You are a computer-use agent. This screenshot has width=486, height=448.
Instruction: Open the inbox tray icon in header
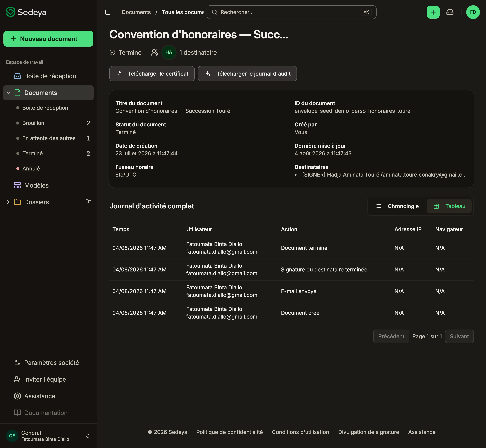(x=450, y=12)
